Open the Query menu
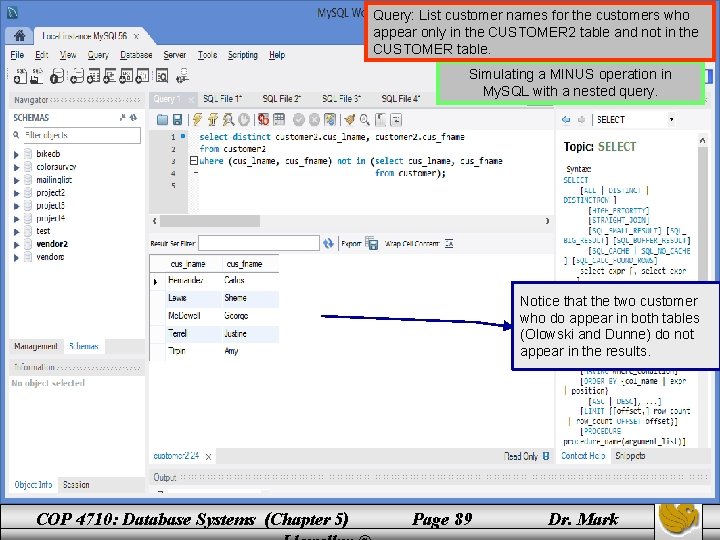 point(98,55)
